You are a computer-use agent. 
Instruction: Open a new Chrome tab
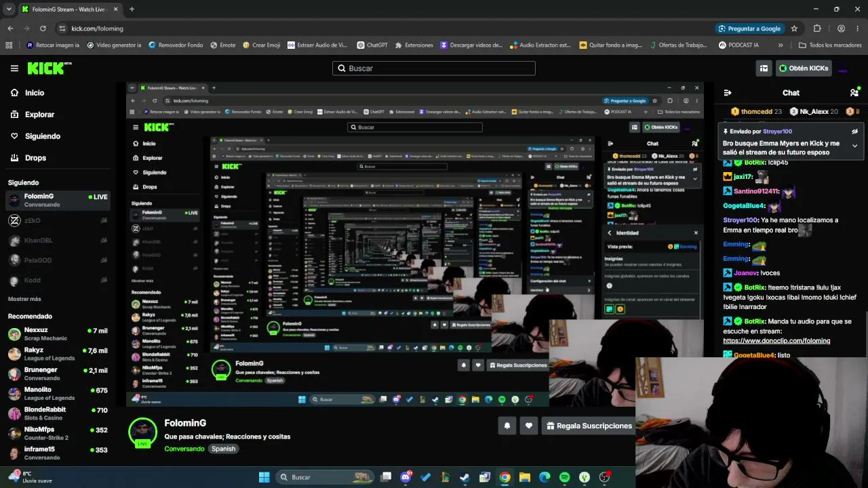pyautogui.click(x=132, y=9)
